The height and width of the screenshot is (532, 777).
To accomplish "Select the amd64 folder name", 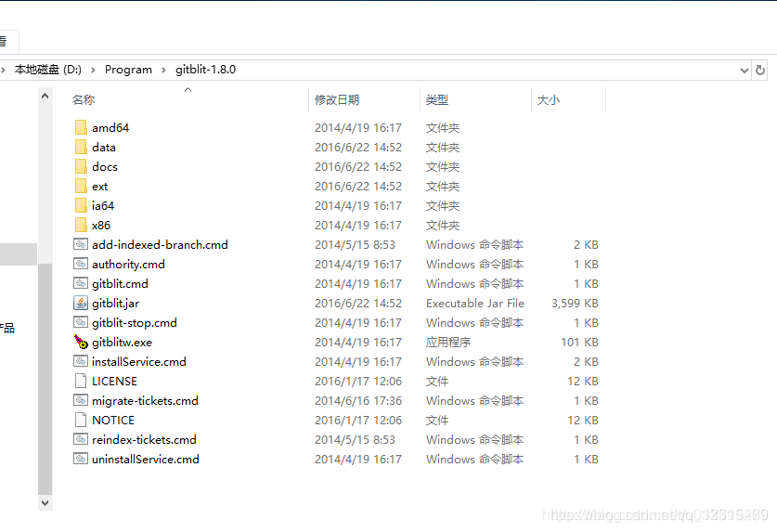I will pos(110,127).
